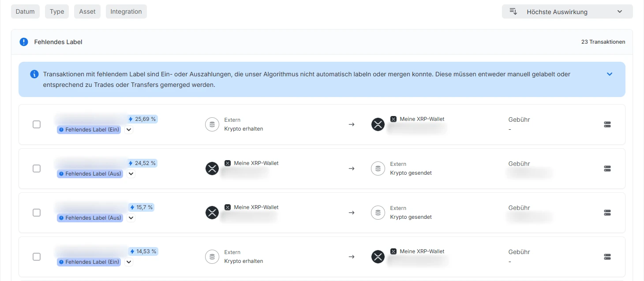Open details icon at right of 24,52 % row

(607, 169)
